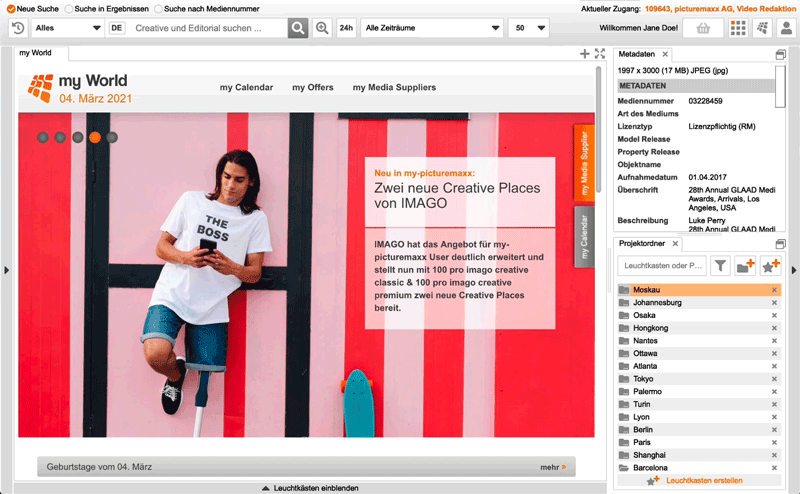Click the my World orange logo
Viewport: 800px width, 494px height.
coord(40,88)
